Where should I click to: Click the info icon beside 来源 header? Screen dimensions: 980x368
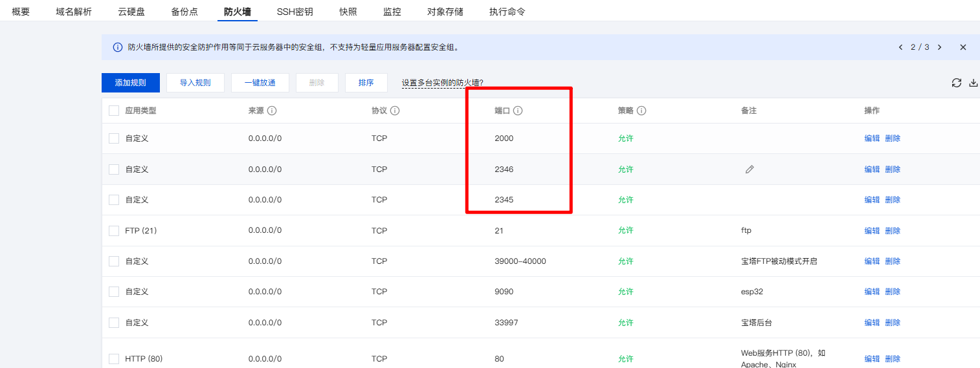point(272,111)
